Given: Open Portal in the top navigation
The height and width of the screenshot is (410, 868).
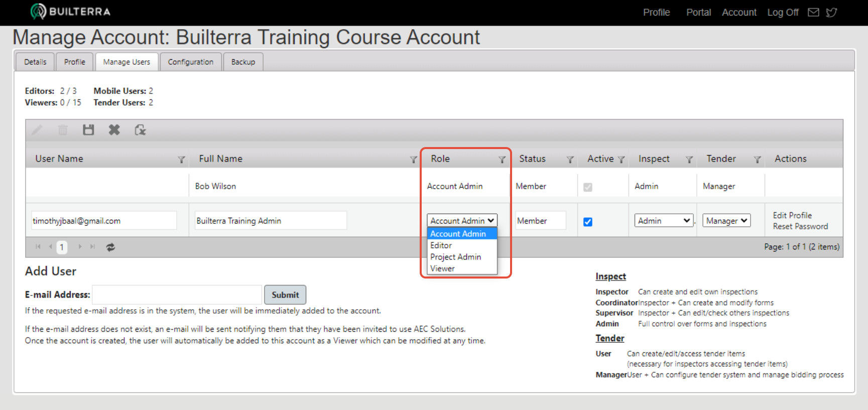Looking at the screenshot, I should (x=699, y=12).
